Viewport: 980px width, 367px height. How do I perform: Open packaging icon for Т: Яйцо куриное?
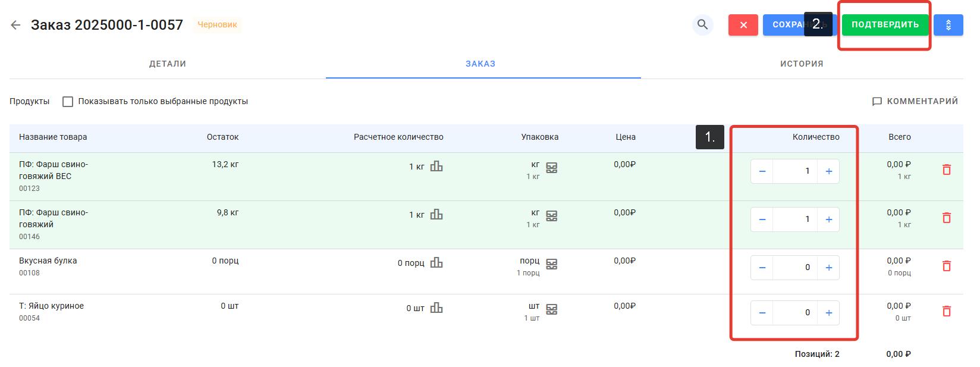(x=551, y=309)
